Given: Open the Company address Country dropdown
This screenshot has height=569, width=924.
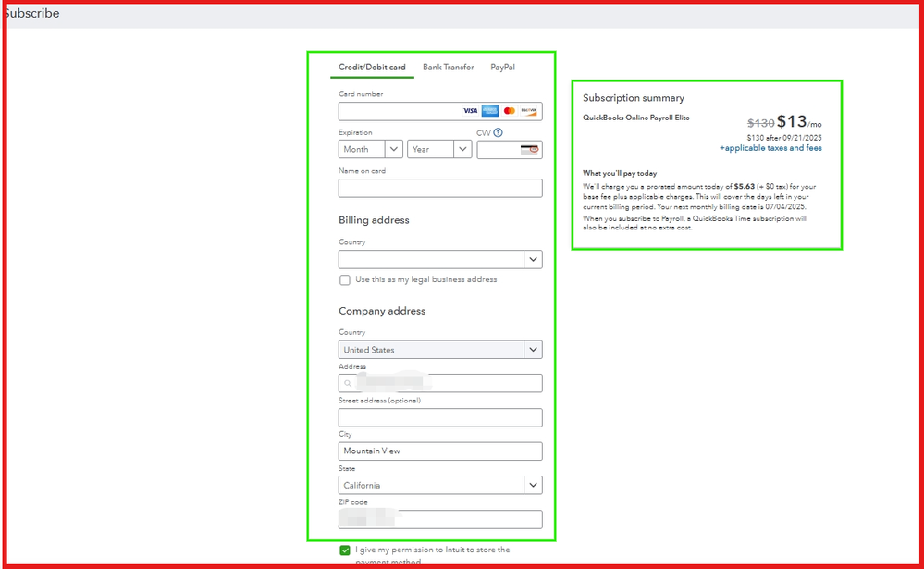Looking at the screenshot, I should 440,350.
